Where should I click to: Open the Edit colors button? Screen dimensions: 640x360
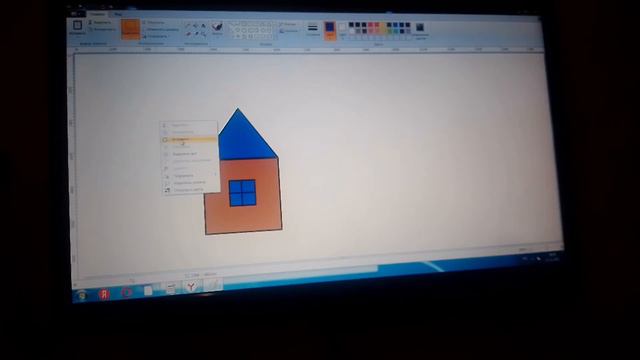click(420, 30)
